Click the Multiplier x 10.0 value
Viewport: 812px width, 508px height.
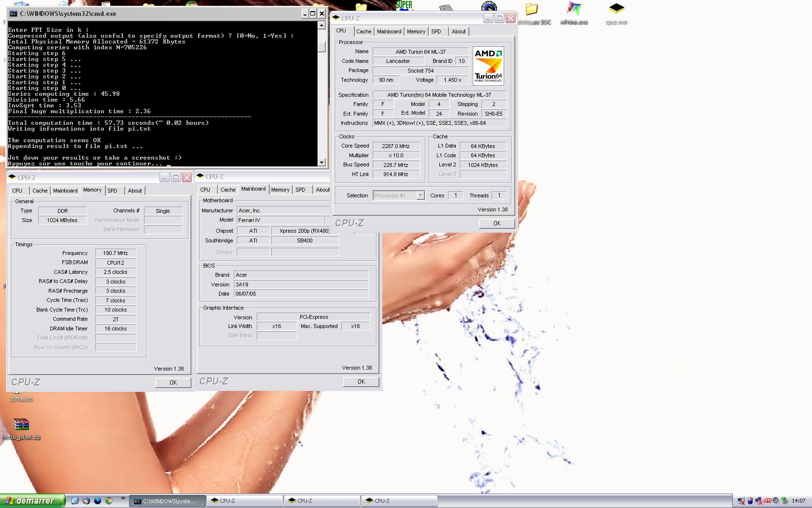point(395,155)
